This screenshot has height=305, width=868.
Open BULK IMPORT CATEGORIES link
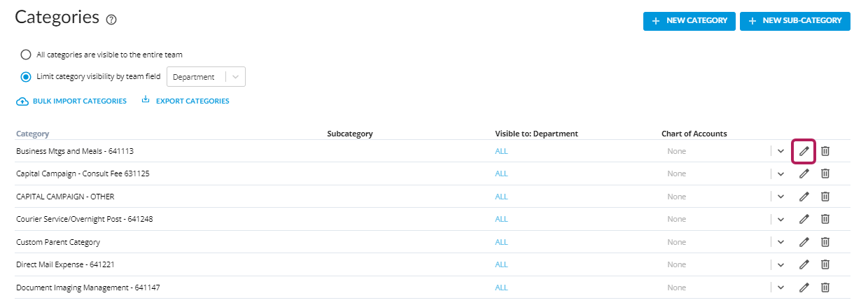tap(71, 101)
